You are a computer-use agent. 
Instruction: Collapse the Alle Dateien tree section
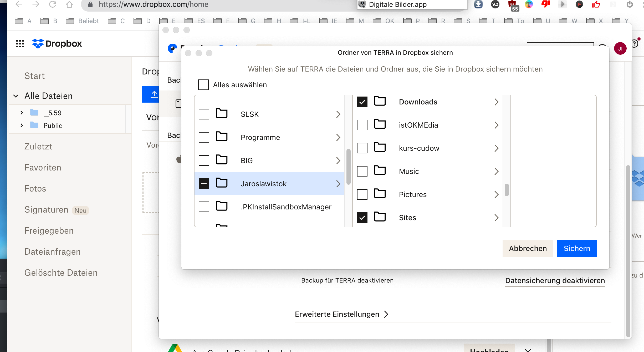tap(16, 96)
